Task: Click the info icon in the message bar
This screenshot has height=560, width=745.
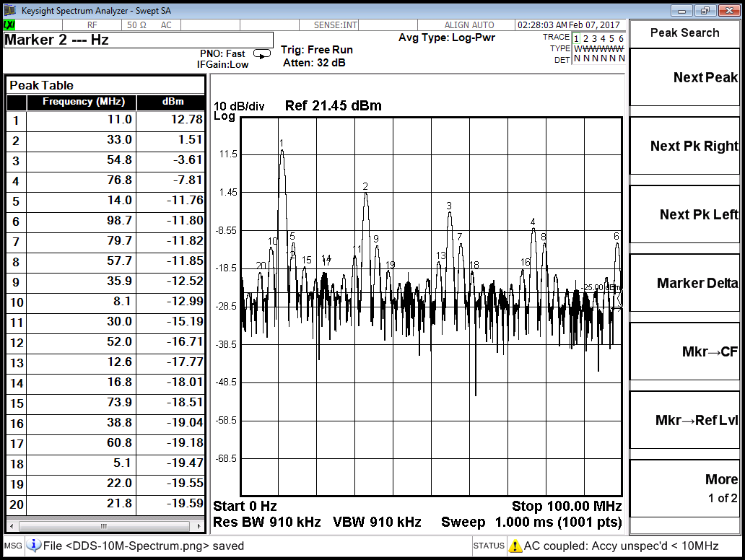Action: click(x=33, y=546)
